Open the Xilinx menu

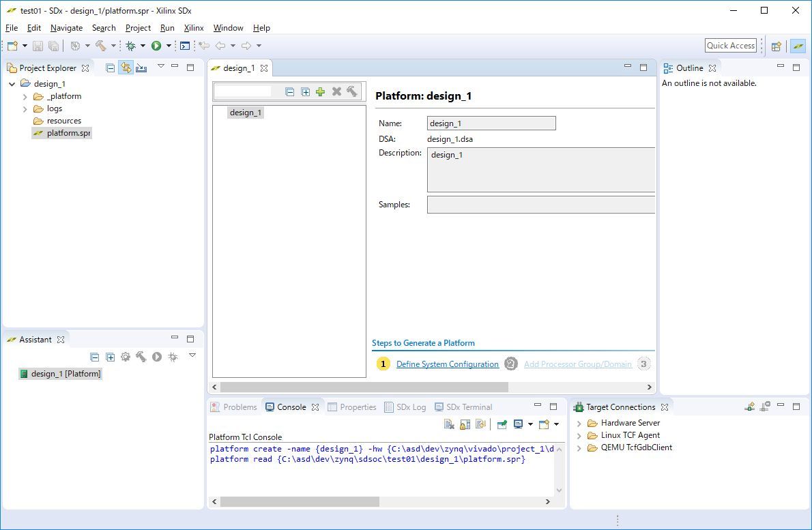point(194,28)
